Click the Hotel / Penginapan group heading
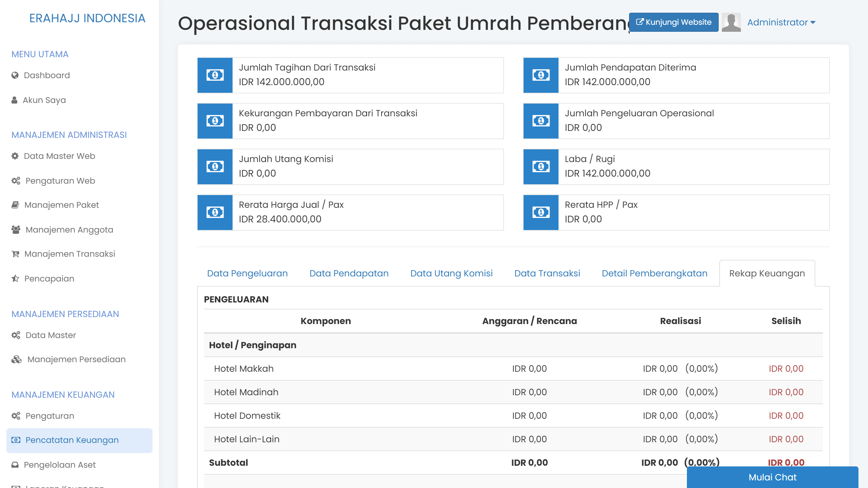The height and width of the screenshot is (488, 868). click(252, 345)
